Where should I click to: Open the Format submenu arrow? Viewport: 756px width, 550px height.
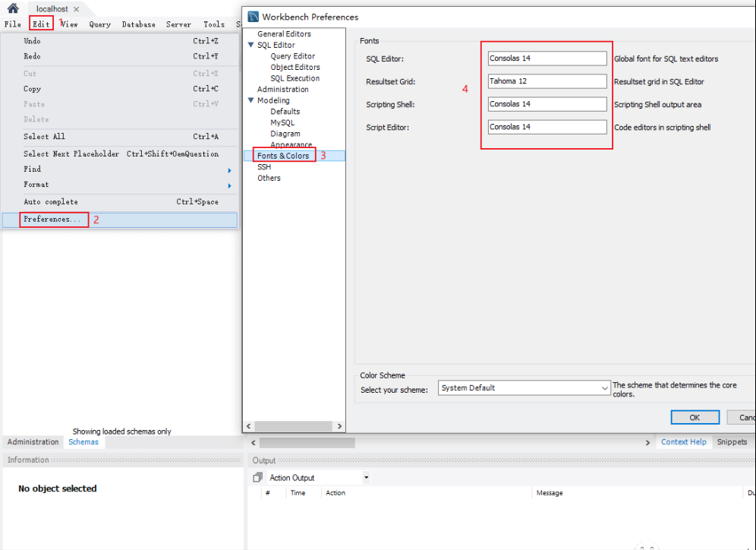click(x=229, y=186)
